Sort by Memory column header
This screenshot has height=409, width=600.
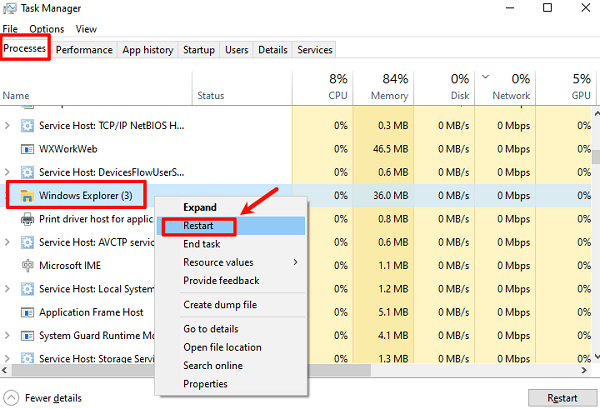[x=383, y=88]
